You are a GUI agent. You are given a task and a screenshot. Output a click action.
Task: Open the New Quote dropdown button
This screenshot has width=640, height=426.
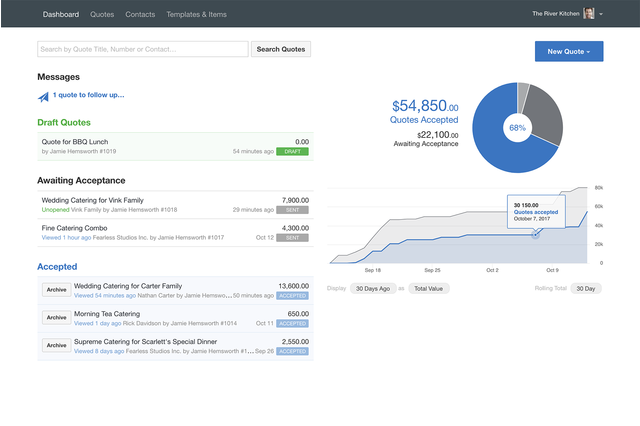click(569, 51)
